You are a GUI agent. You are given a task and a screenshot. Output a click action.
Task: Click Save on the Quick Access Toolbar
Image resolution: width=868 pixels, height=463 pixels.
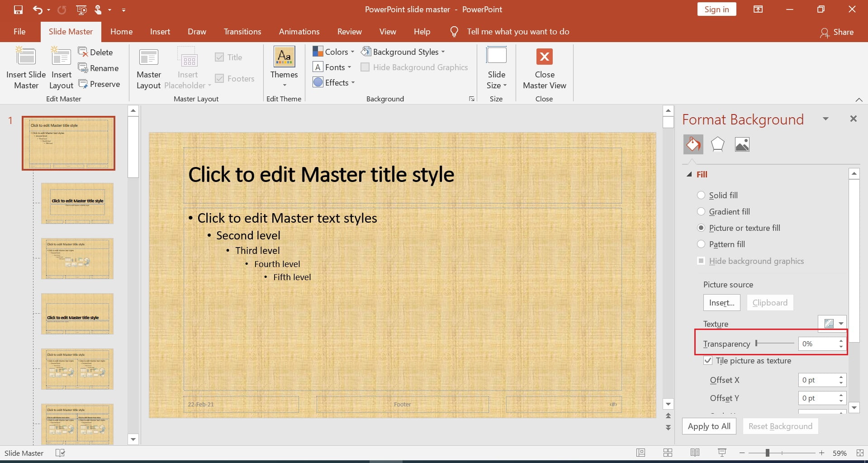[x=19, y=9]
